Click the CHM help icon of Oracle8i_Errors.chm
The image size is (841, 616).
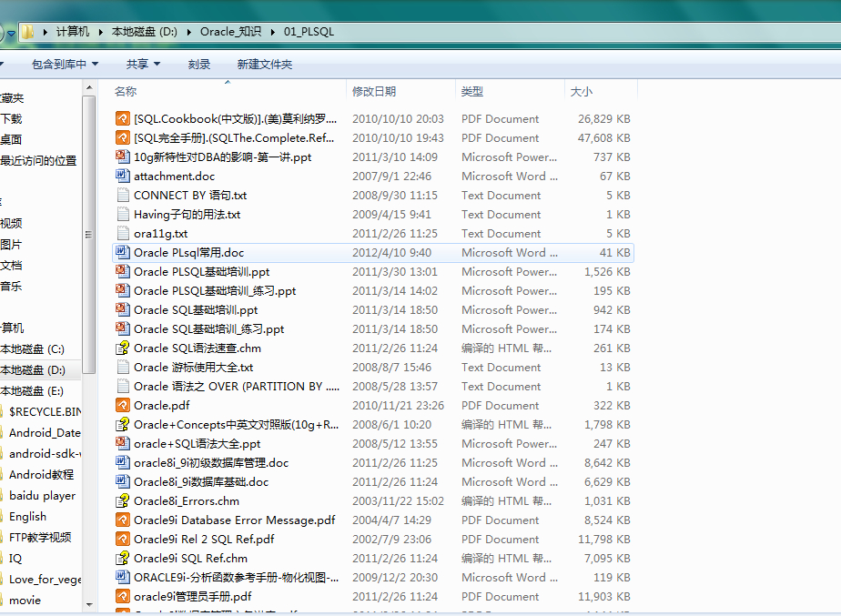(123, 500)
